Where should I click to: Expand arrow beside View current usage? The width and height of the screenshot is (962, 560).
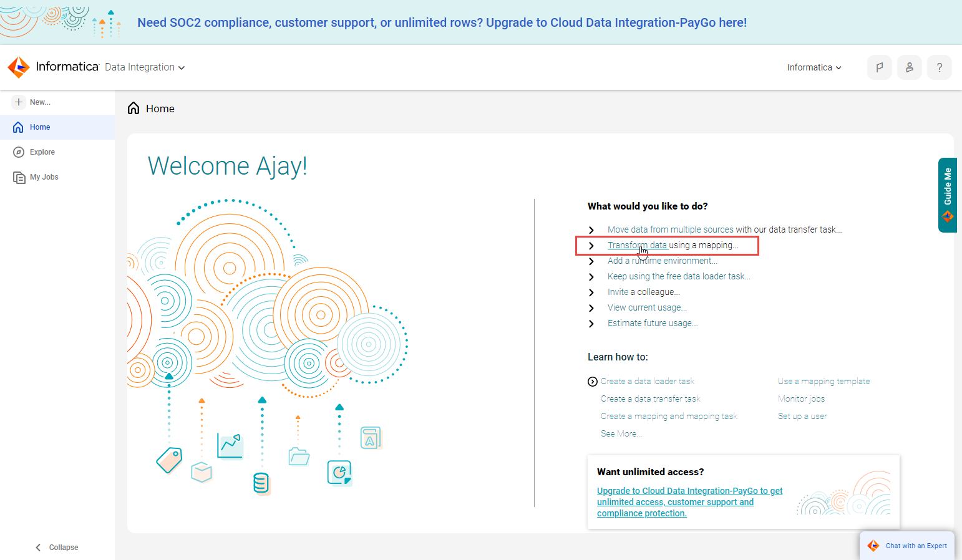591,308
